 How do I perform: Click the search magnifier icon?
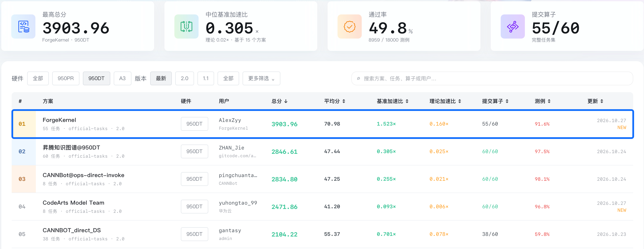point(358,79)
